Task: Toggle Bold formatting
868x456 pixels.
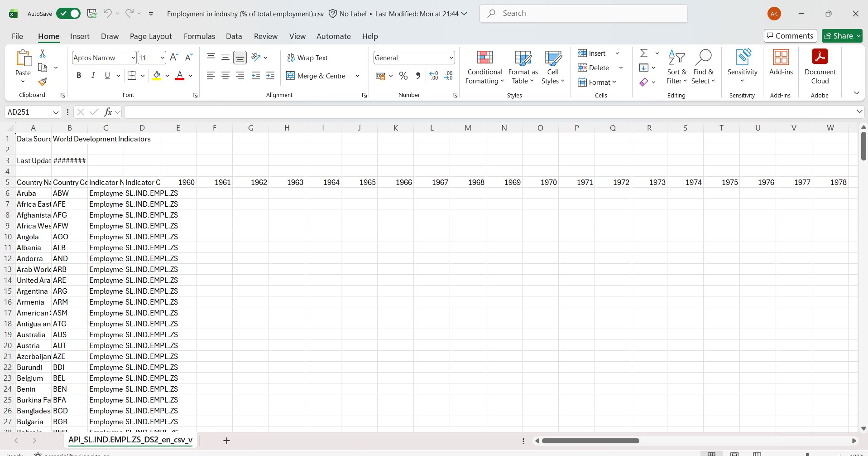Action: point(79,75)
